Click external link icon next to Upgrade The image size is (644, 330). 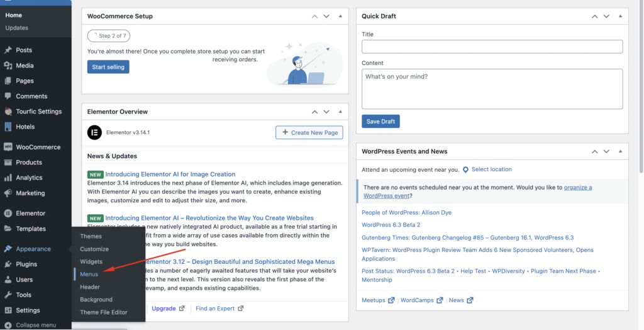[x=182, y=309]
